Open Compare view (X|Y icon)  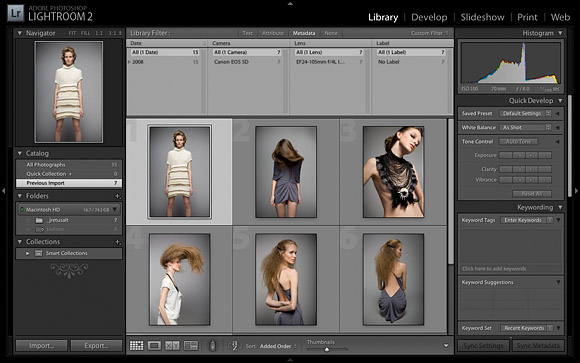tap(172, 346)
